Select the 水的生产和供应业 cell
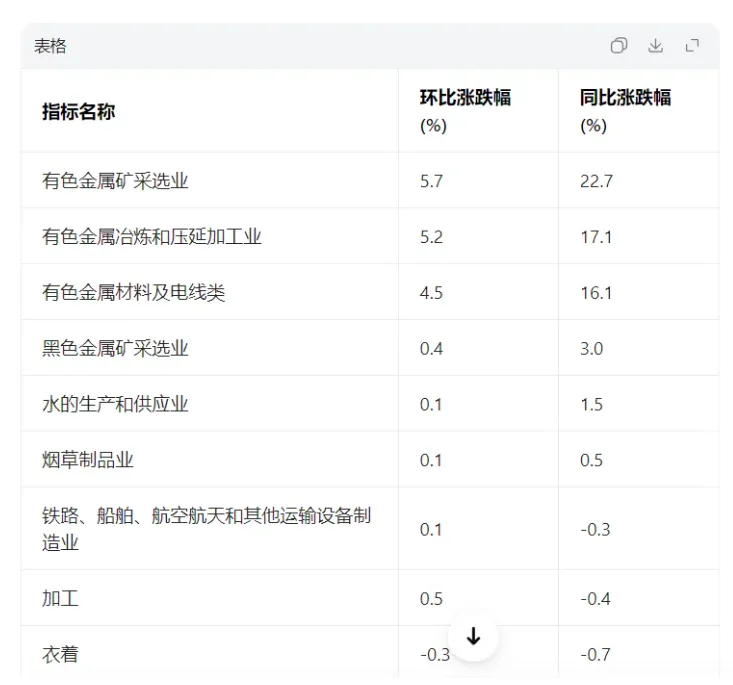This screenshot has height=685, width=733. click(115, 404)
